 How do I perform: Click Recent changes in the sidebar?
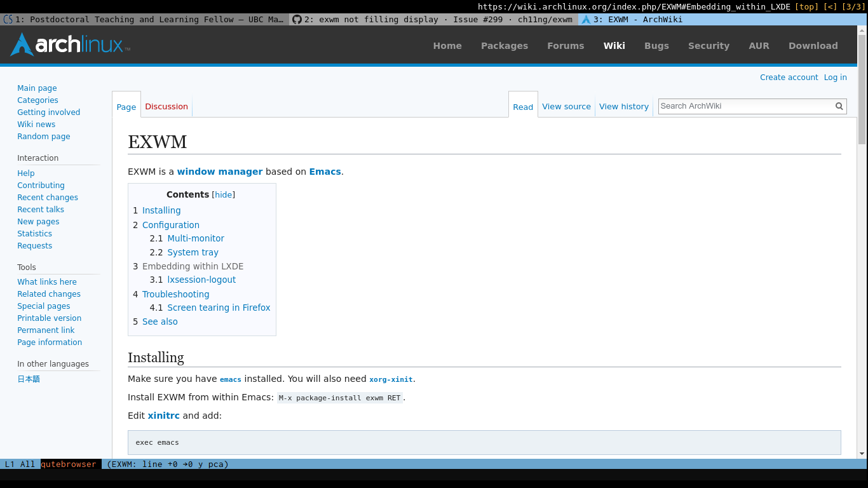[x=47, y=197]
